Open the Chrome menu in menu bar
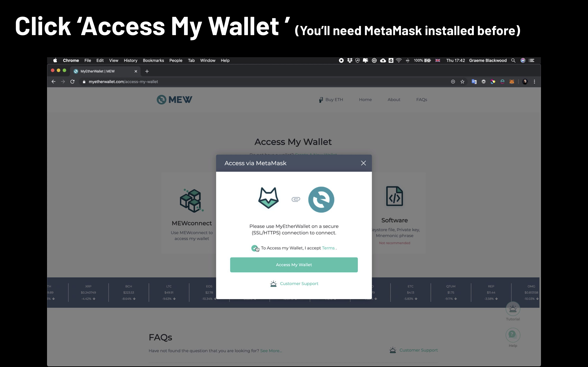 71,60
